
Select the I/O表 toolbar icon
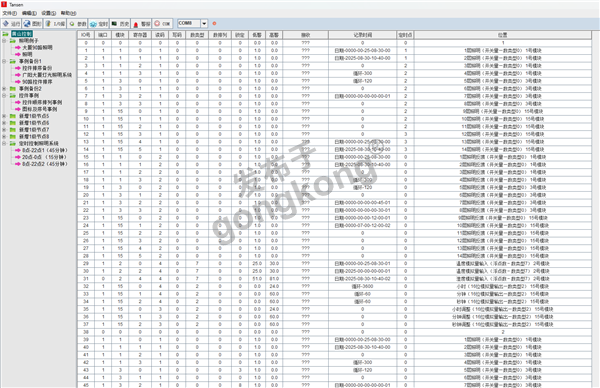tap(55, 24)
